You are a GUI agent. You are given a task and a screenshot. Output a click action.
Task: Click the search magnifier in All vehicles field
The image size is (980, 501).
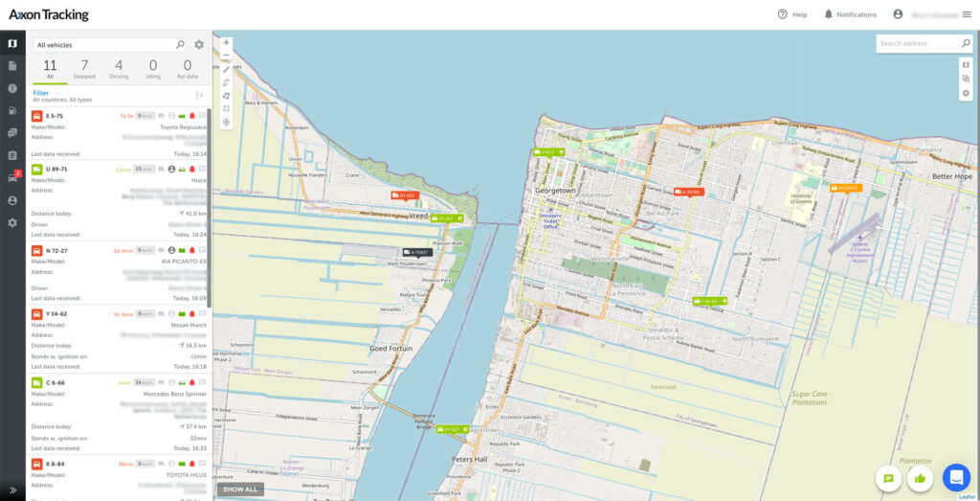pyautogui.click(x=180, y=44)
